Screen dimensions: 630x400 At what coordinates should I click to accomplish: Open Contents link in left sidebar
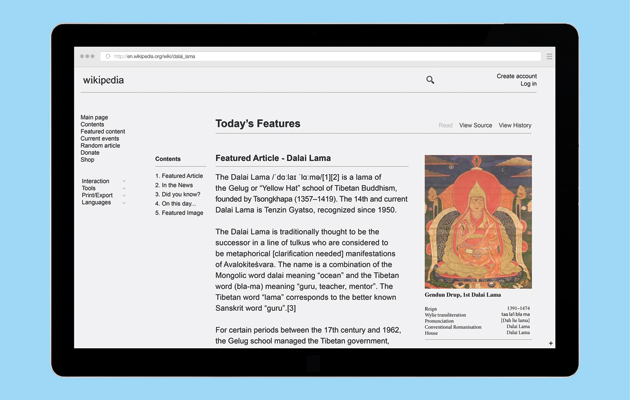point(92,124)
